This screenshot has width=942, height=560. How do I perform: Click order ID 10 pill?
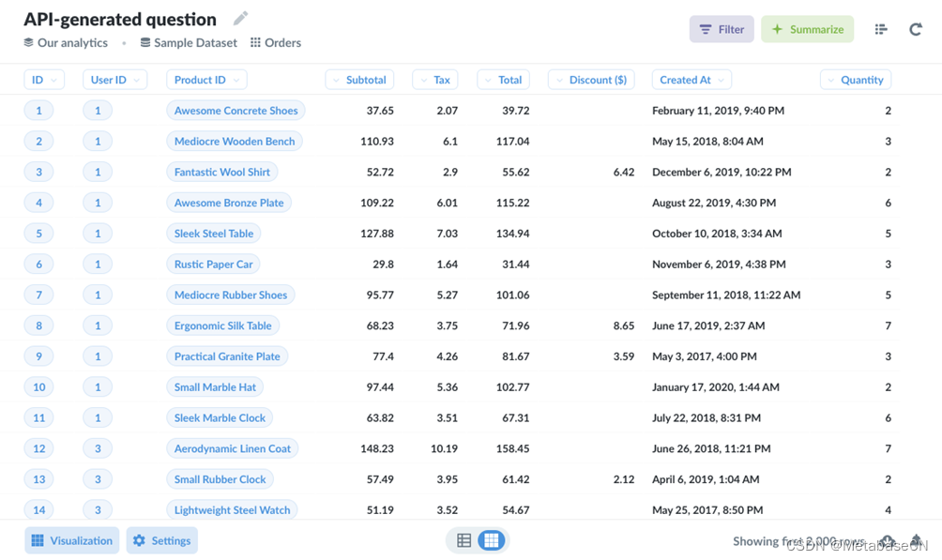tap(39, 387)
